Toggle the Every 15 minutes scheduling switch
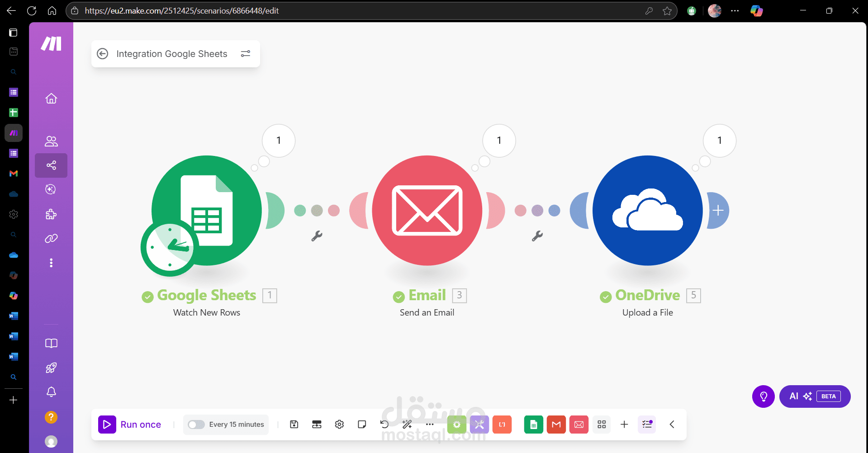The height and width of the screenshot is (453, 868). click(x=196, y=425)
